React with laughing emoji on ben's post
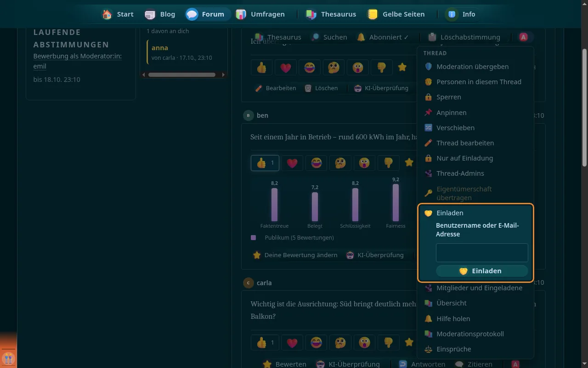 tap(316, 163)
